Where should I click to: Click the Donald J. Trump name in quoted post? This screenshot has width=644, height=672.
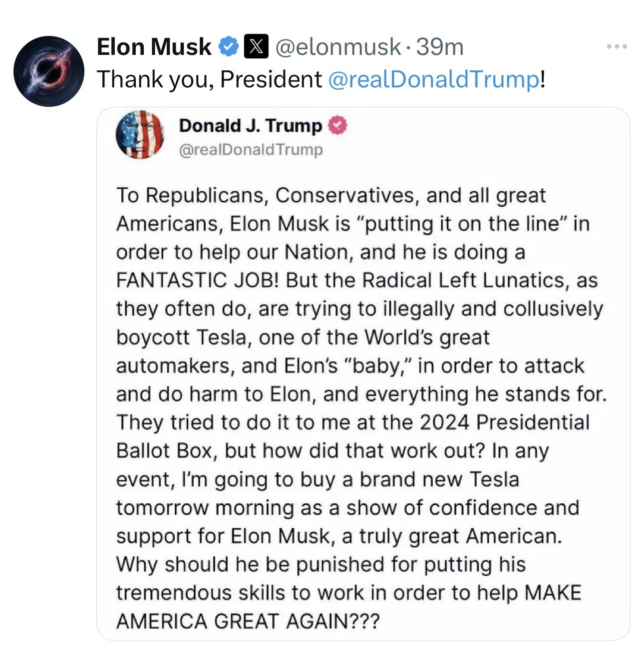point(250,125)
